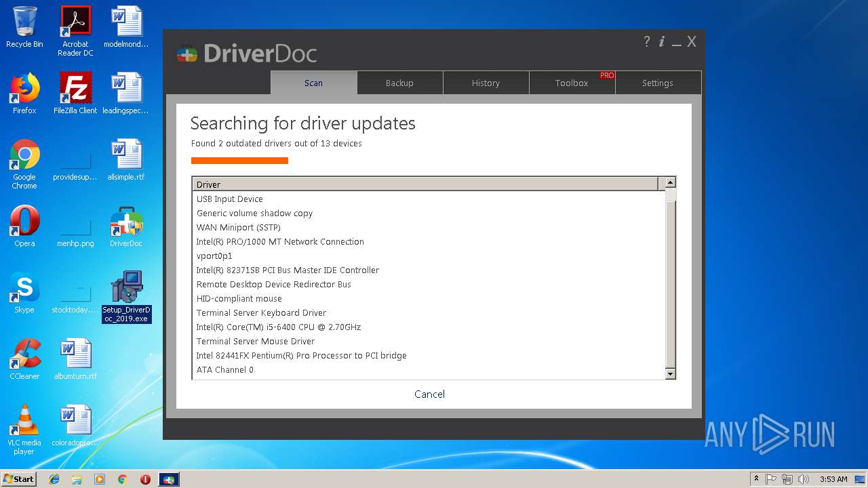Open the History tab

486,83
